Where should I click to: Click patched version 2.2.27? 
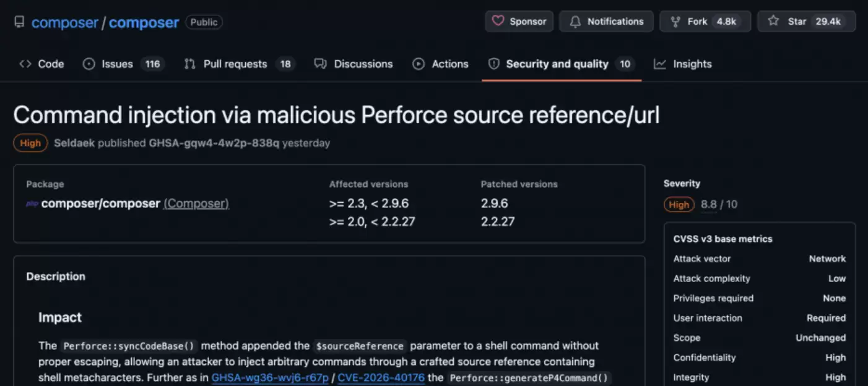498,221
